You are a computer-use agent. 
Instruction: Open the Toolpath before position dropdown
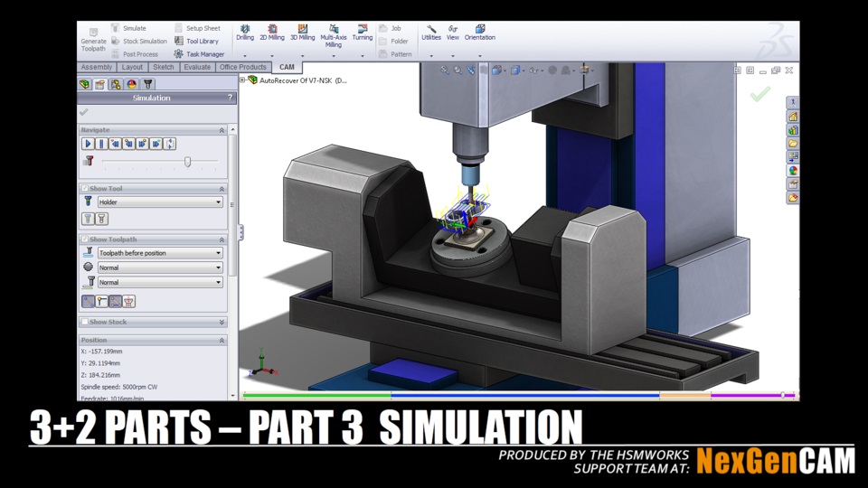pyautogui.click(x=161, y=253)
